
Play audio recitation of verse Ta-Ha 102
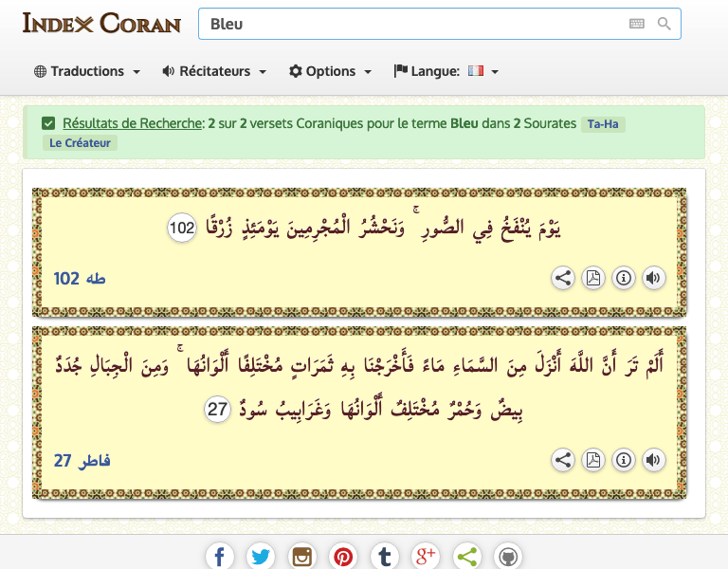653,278
